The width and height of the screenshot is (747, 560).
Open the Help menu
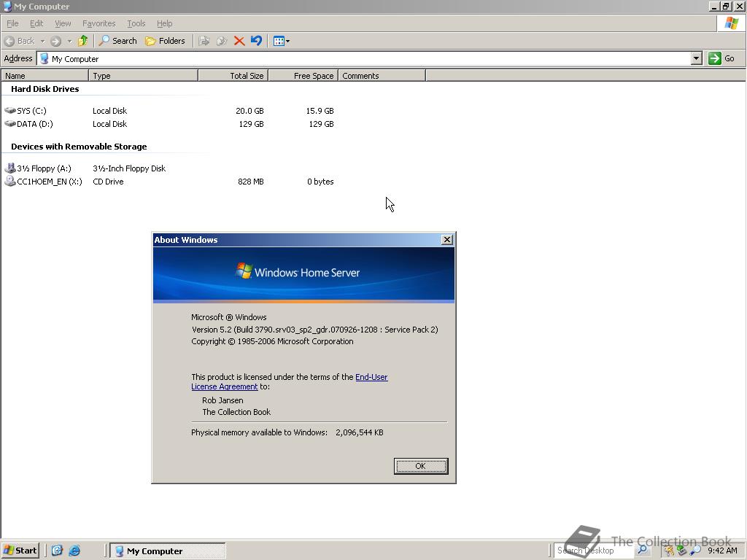164,23
